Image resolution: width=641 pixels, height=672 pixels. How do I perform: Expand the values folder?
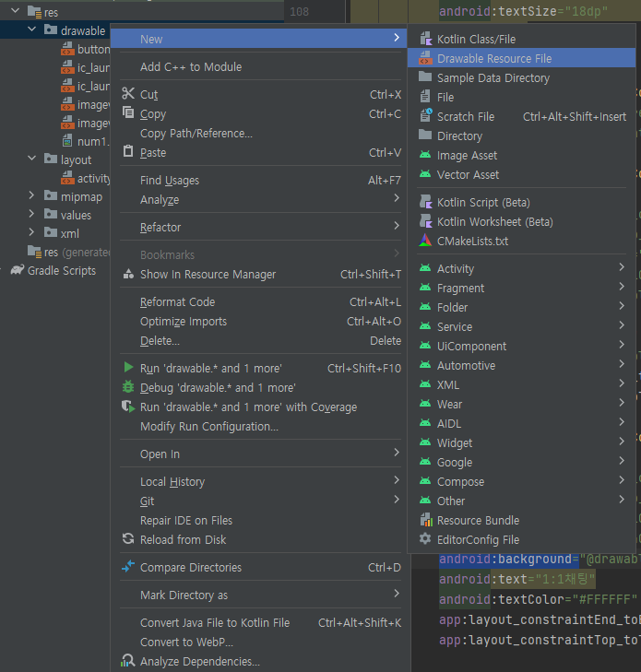point(31,214)
